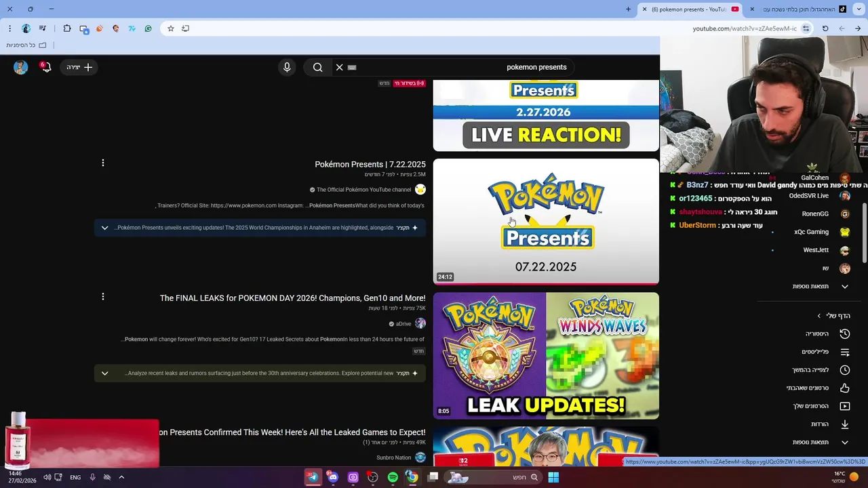This screenshot has height=488, width=868.
Task: Bookmark this page with the star icon
Action: 171,28
